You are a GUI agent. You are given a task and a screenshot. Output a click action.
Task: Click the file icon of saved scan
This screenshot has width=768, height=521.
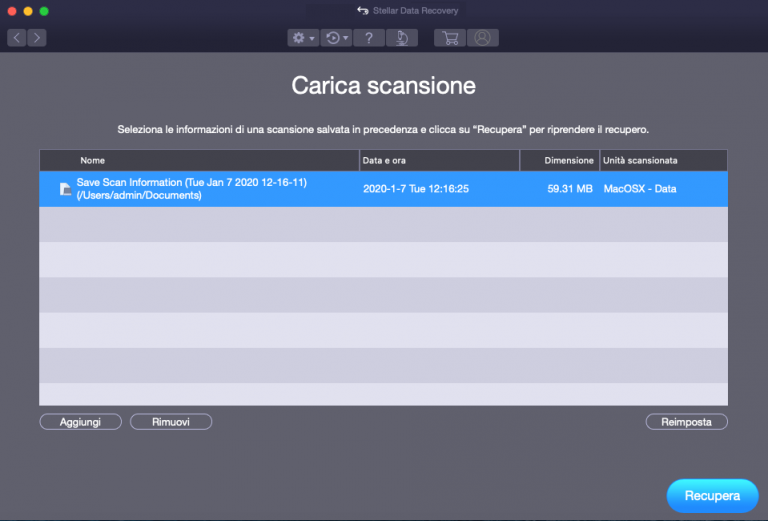66,189
